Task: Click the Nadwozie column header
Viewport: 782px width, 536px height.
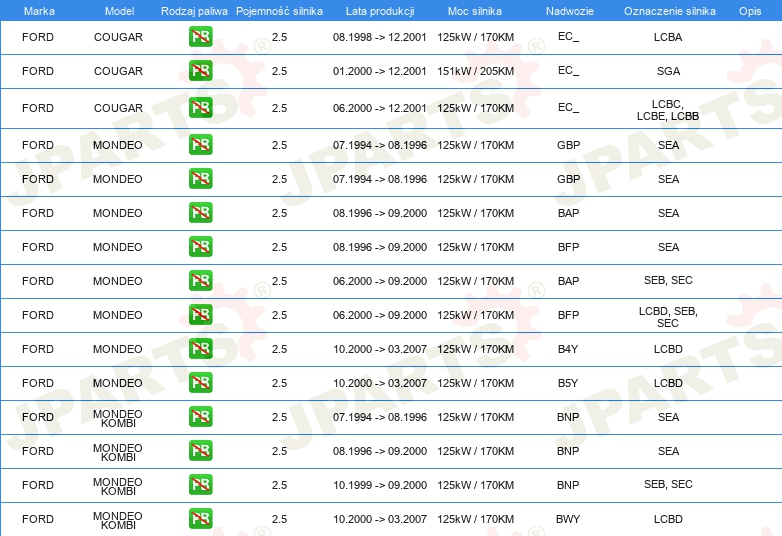Action: [x=570, y=11]
